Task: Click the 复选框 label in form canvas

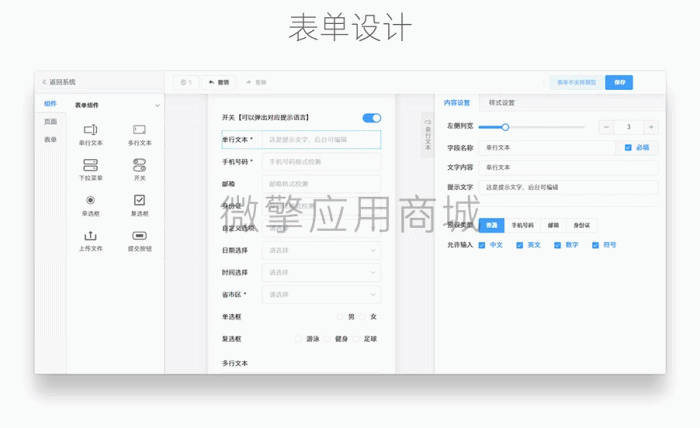Action: click(232, 339)
